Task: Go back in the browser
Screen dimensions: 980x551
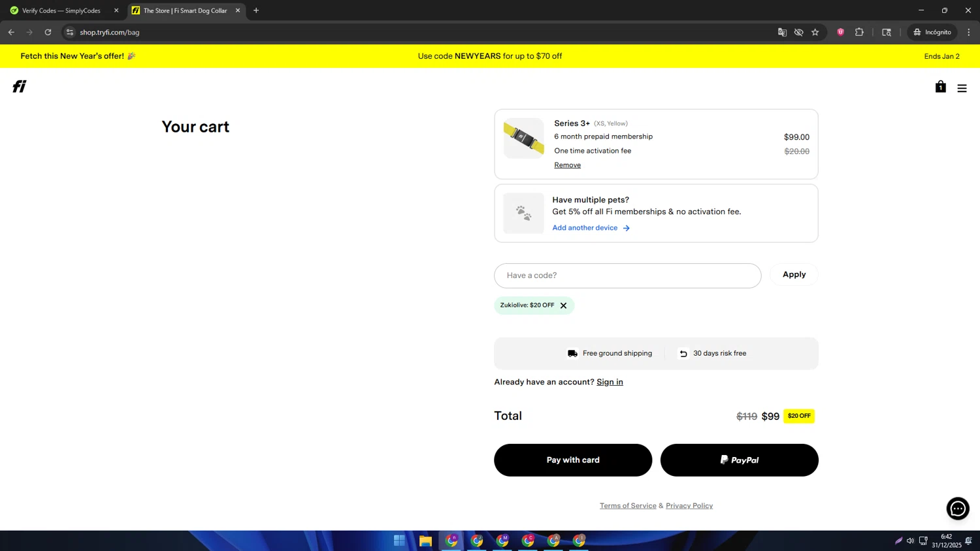Action: point(11,32)
